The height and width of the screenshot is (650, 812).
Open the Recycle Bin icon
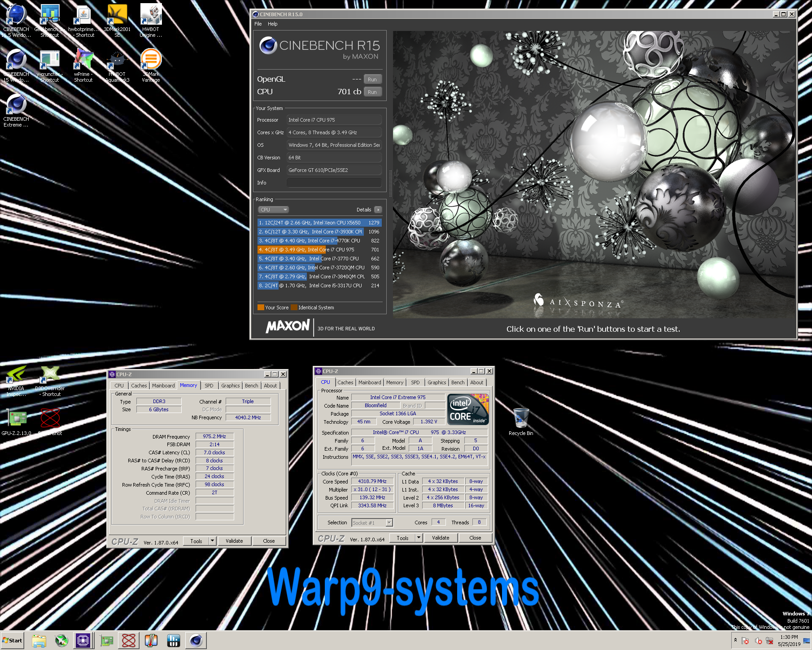(x=521, y=422)
